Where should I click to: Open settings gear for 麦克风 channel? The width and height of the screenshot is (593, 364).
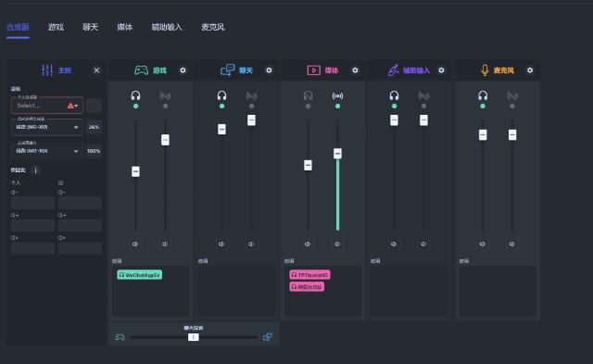[530, 70]
